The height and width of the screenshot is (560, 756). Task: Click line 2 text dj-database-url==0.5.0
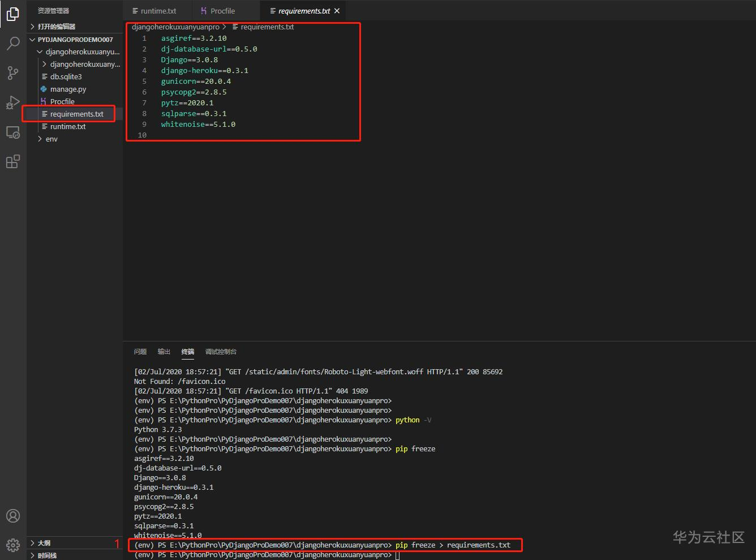[x=209, y=49]
